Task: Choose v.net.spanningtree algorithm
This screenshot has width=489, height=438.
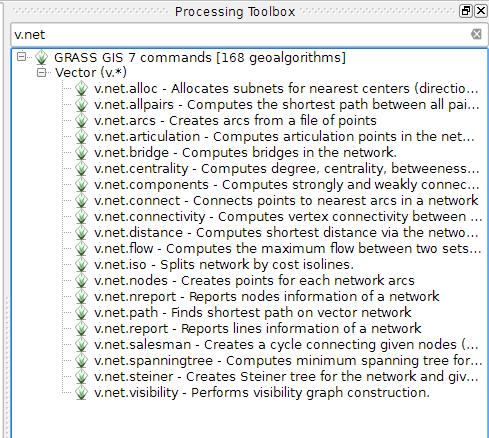Action: [x=288, y=361]
